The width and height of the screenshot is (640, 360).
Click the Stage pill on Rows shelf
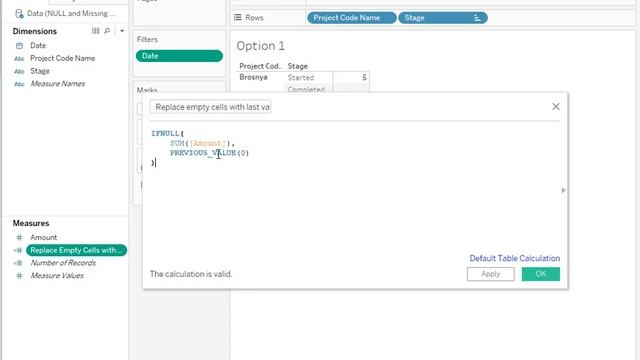click(442, 18)
